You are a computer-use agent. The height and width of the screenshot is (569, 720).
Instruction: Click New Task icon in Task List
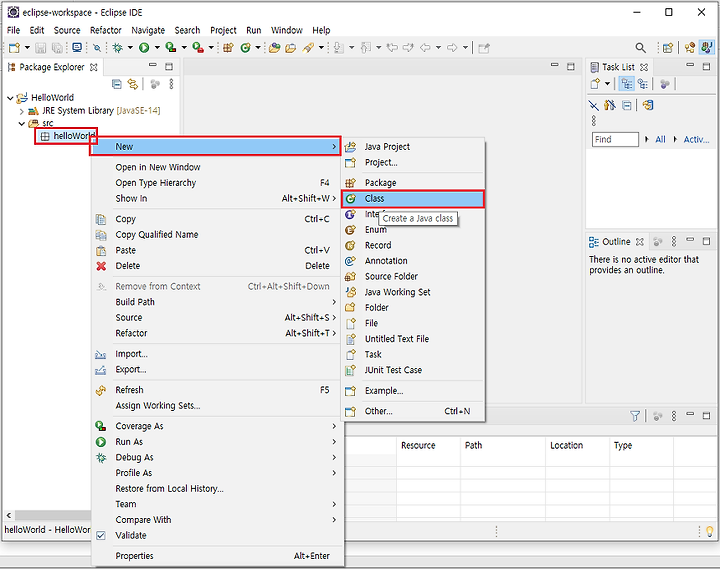(595, 84)
